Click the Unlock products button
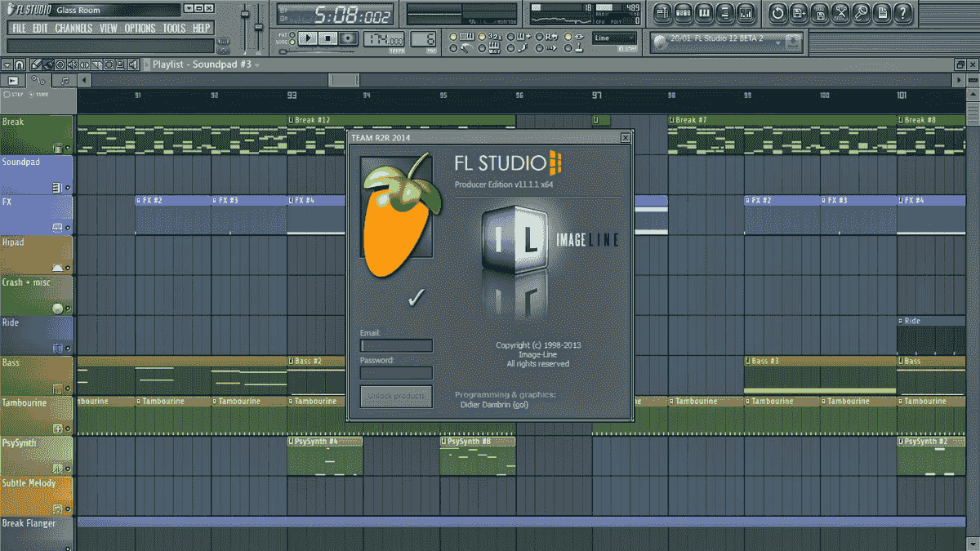980x551 pixels. click(395, 397)
